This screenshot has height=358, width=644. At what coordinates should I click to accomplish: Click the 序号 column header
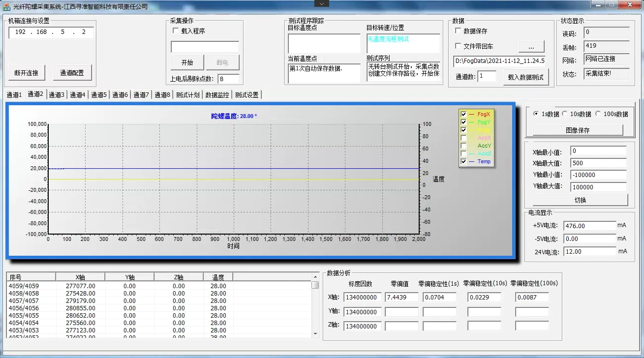[31, 277]
